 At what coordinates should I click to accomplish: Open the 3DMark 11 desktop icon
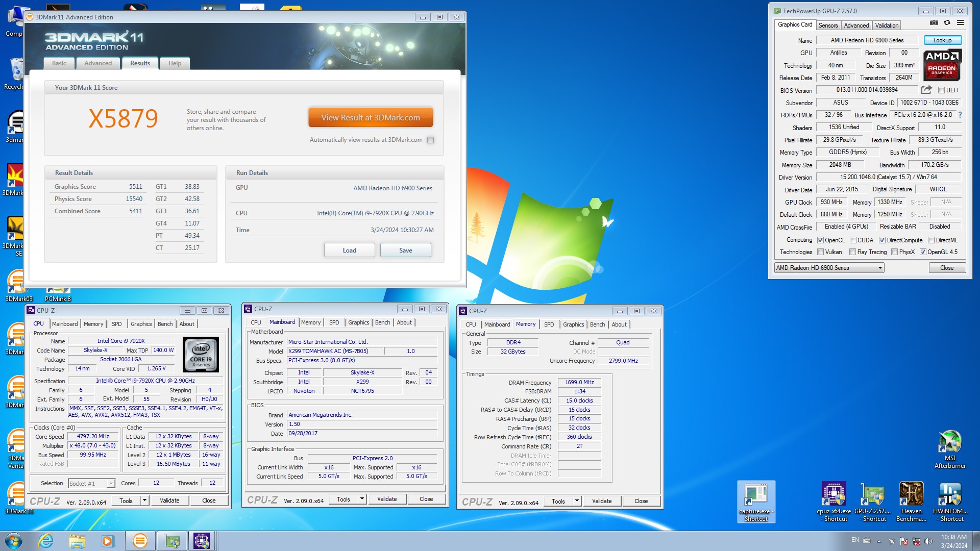click(x=18, y=498)
